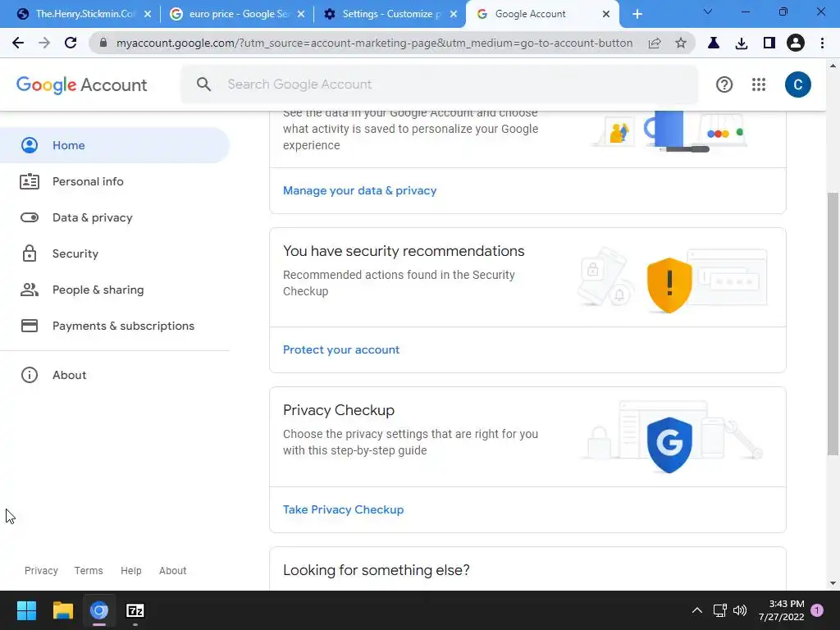Viewport: 840px width, 630px height.
Task: Click the page vertical scrollbar thumb
Action: click(833, 324)
